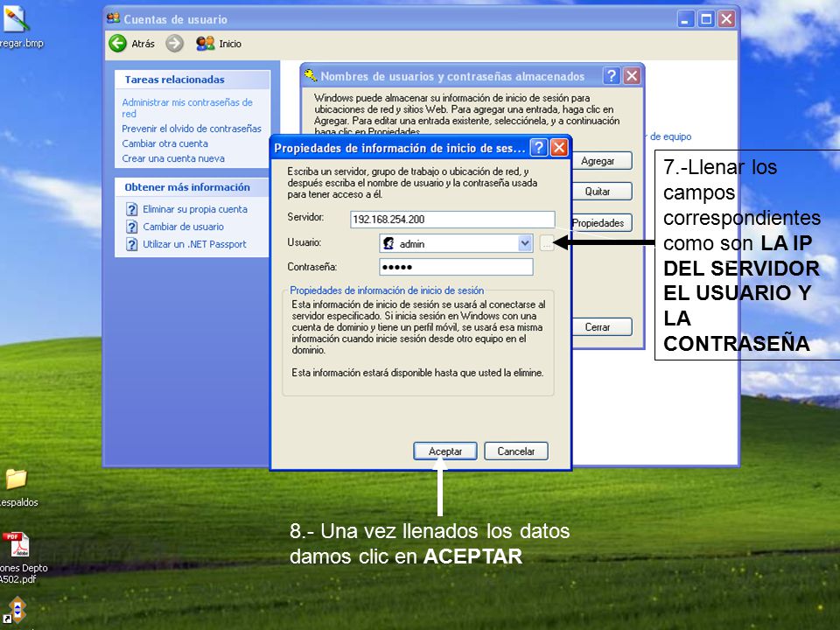
Task: Click the question mark in Propiedades dialog title
Action: pos(539,147)
